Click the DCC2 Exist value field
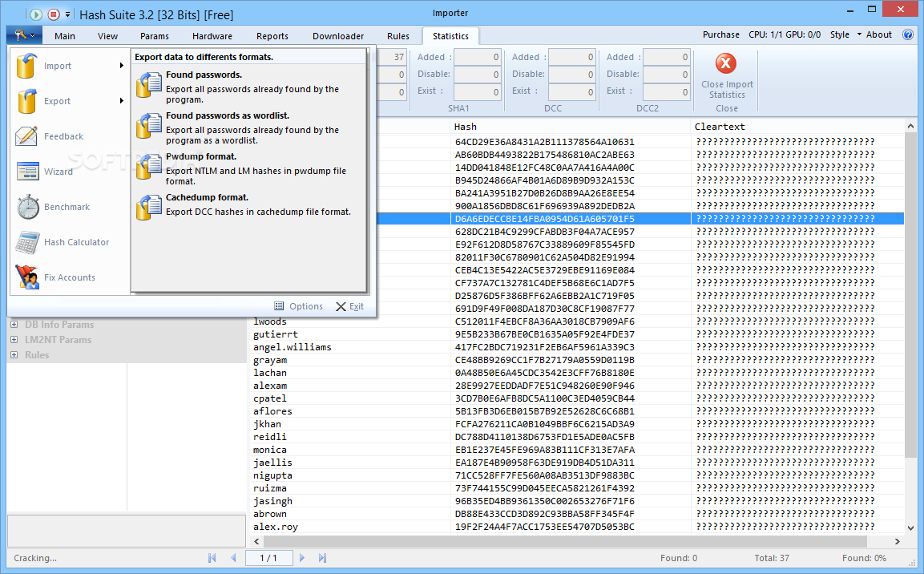This screenshot has height=574, width=924. [666, 92]
